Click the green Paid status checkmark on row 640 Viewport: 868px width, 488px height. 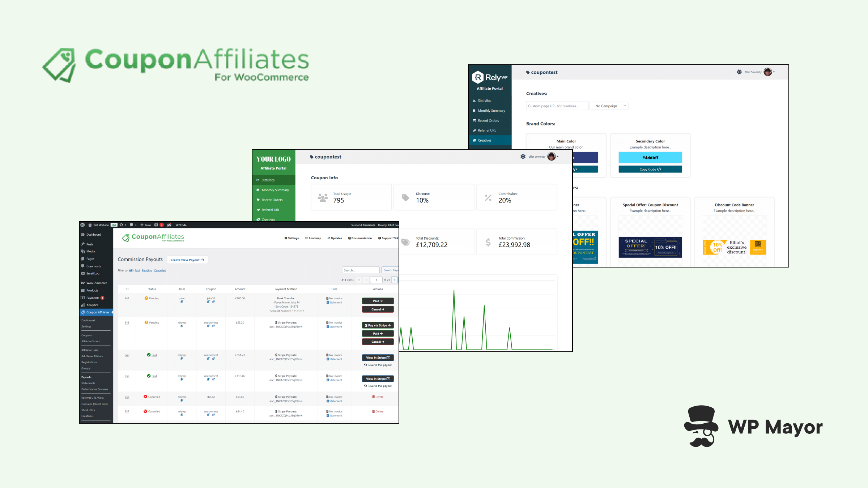(149, 355)
